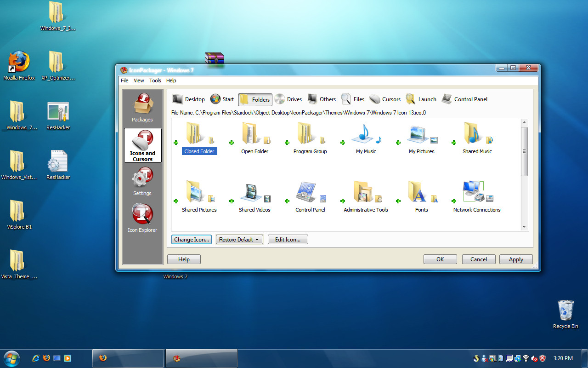
Task: Click the Edit Icon button
Action: [x=288, y=240]
